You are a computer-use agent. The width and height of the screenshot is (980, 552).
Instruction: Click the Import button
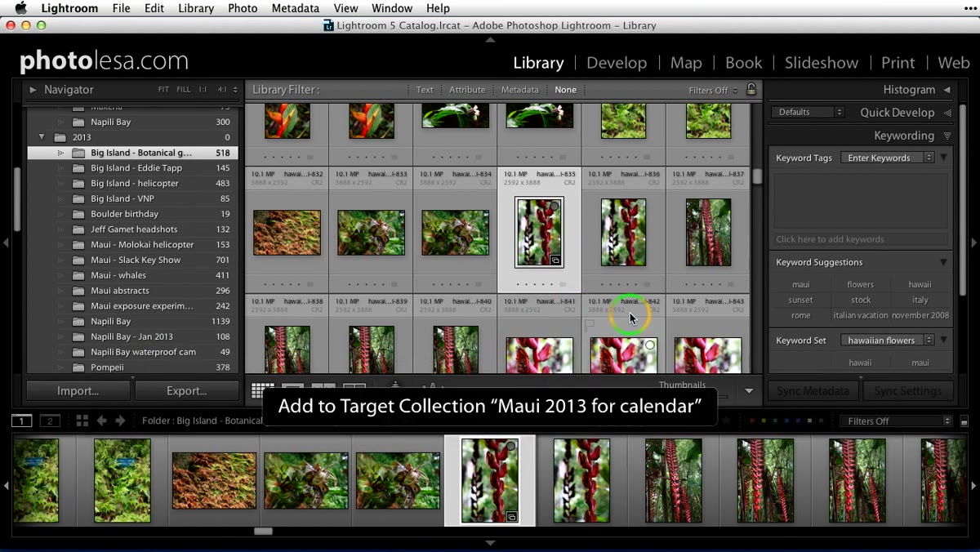pos(78,391)
